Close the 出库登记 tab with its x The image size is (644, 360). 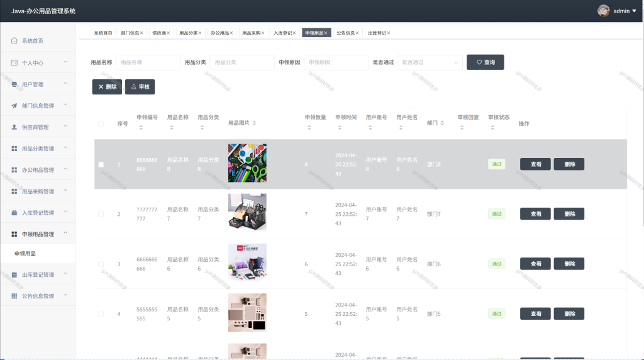click(x=389, y=33)
